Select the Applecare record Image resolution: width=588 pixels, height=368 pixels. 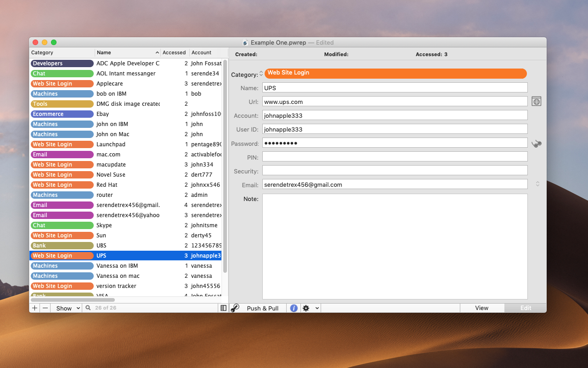[126, 84]
